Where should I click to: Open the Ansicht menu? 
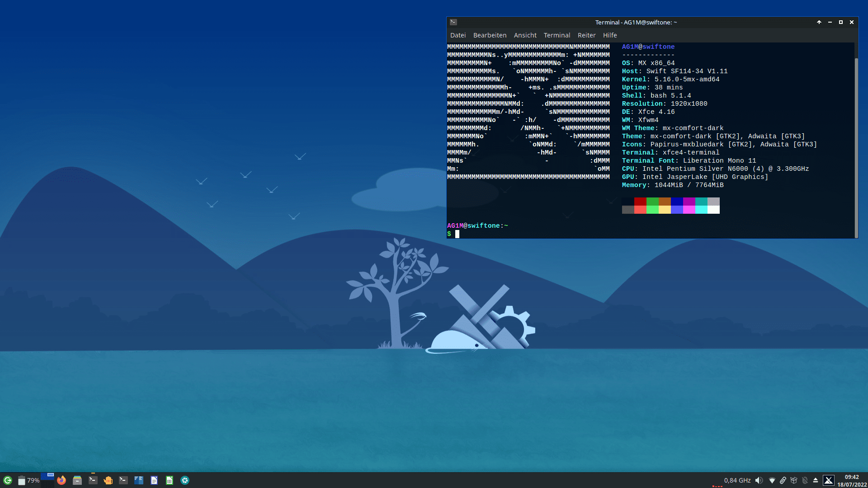click(525, 35)
